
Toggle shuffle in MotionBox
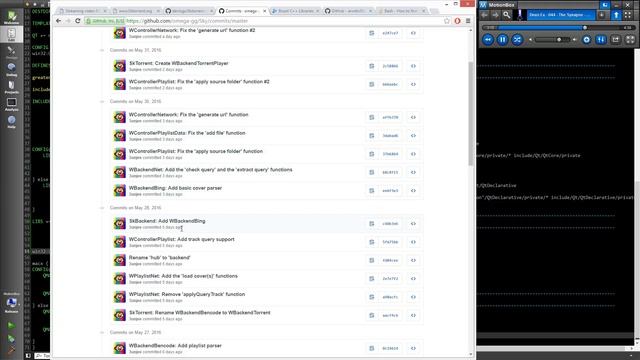pyautogui.click(x=517, y=40)
